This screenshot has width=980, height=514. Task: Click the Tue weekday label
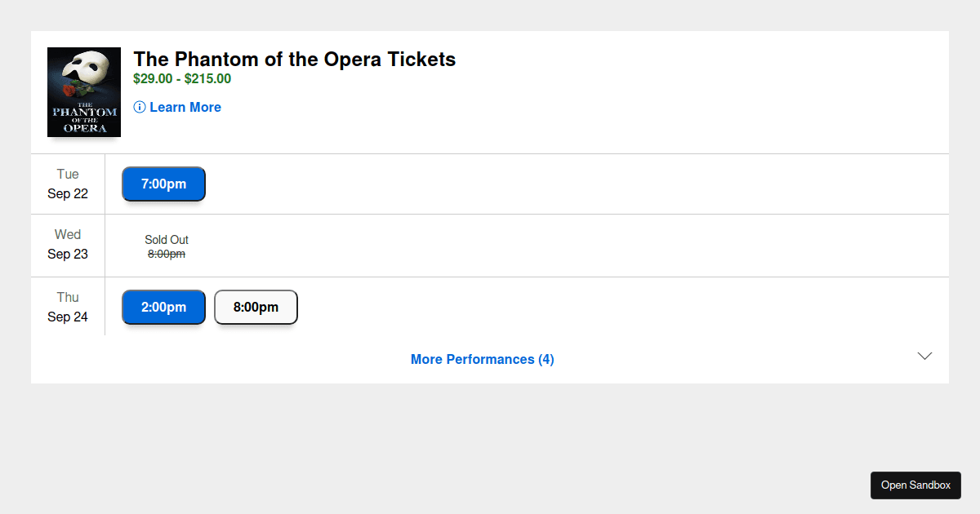click(x=68, y=175)
